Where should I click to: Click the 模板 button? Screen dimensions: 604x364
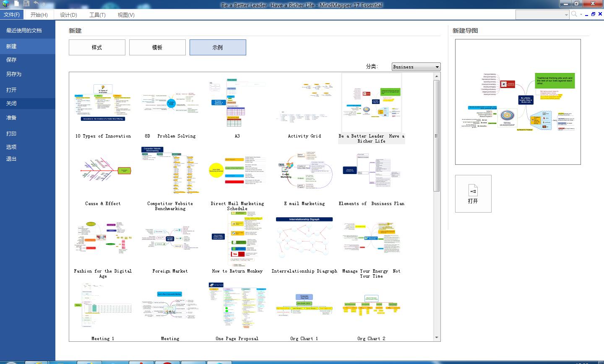pos(157,47)
